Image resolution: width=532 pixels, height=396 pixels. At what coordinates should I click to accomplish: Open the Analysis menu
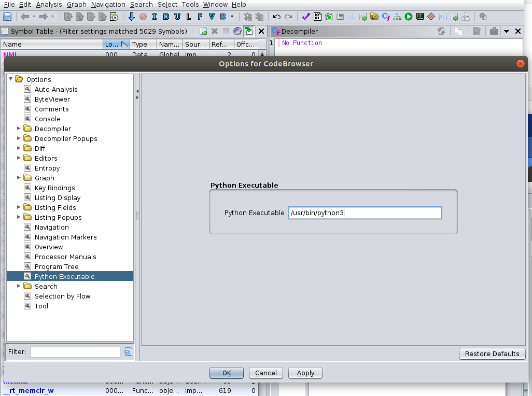[49, 5]
